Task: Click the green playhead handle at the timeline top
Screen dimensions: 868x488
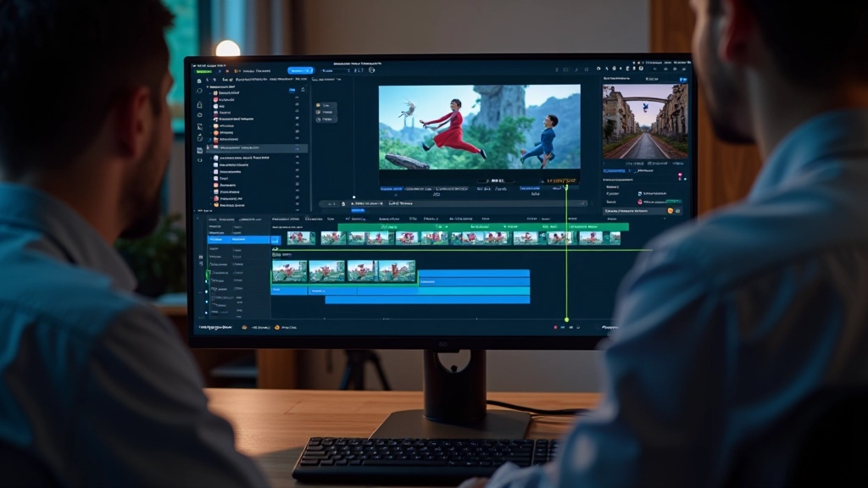Action: click(x=566, y=187)
